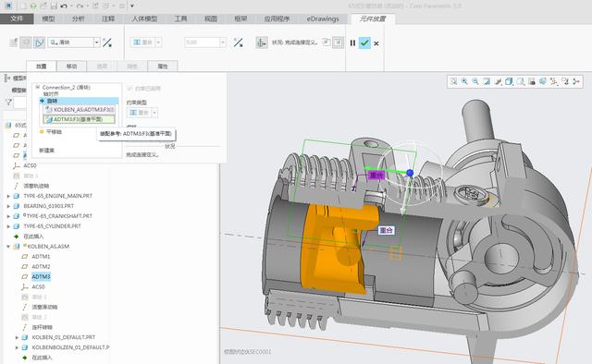This screenshot has width=592, height=364.
Task: Click the Redo arrow in quick access toolbar
Action: (80, 6)
